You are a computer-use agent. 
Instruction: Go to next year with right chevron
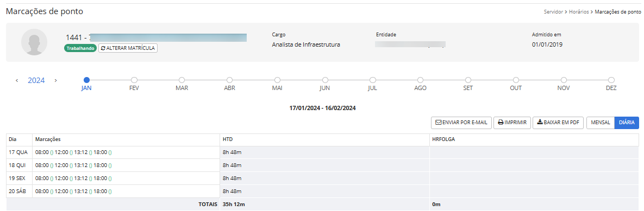[56, 81]
